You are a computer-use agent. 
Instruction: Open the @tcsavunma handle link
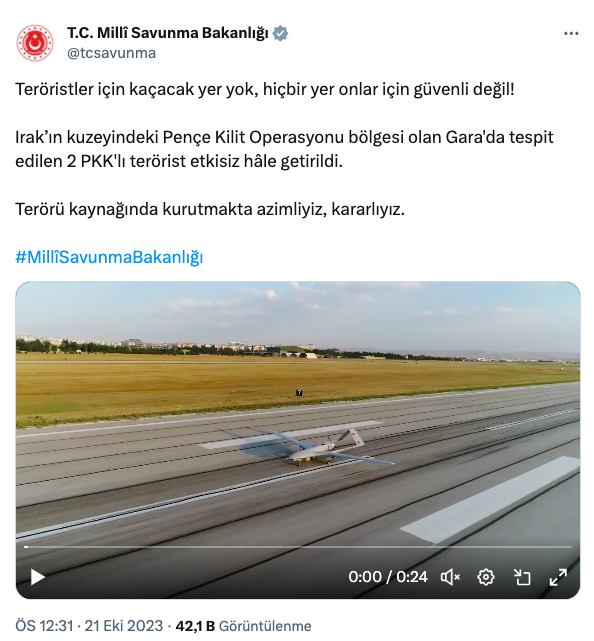point(111,53)
